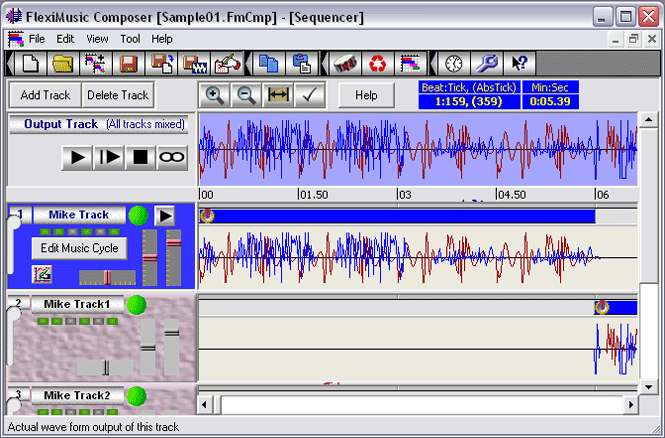Export to wave with floppy-waveform icon
665x438 pixels.
[195, 64]
